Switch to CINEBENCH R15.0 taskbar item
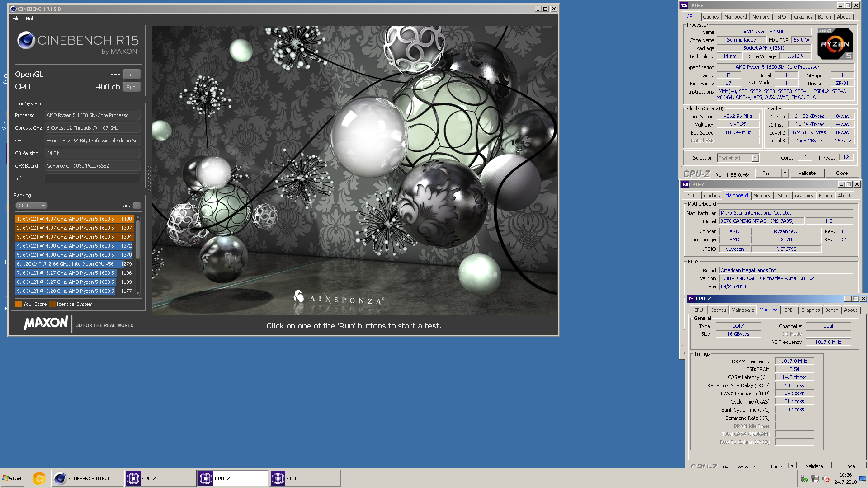The height and width of the screenshot is (488, 868). click(x=87, y=479)
